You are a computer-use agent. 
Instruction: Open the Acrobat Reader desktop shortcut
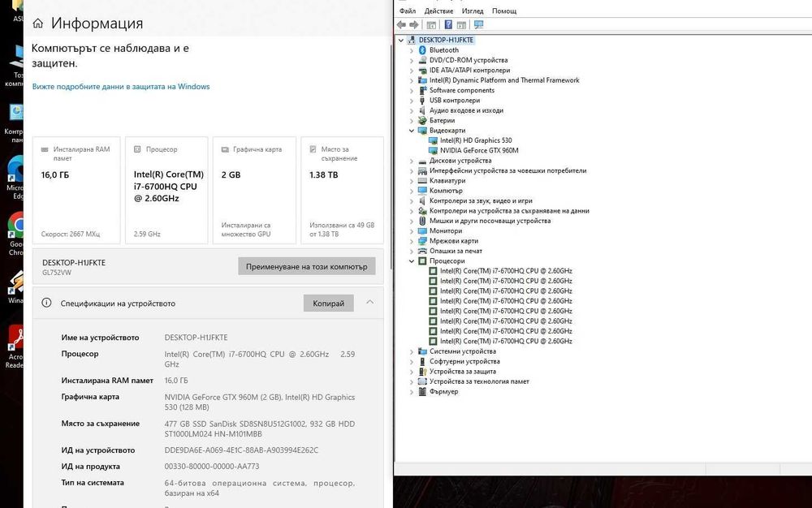[16, 347]
